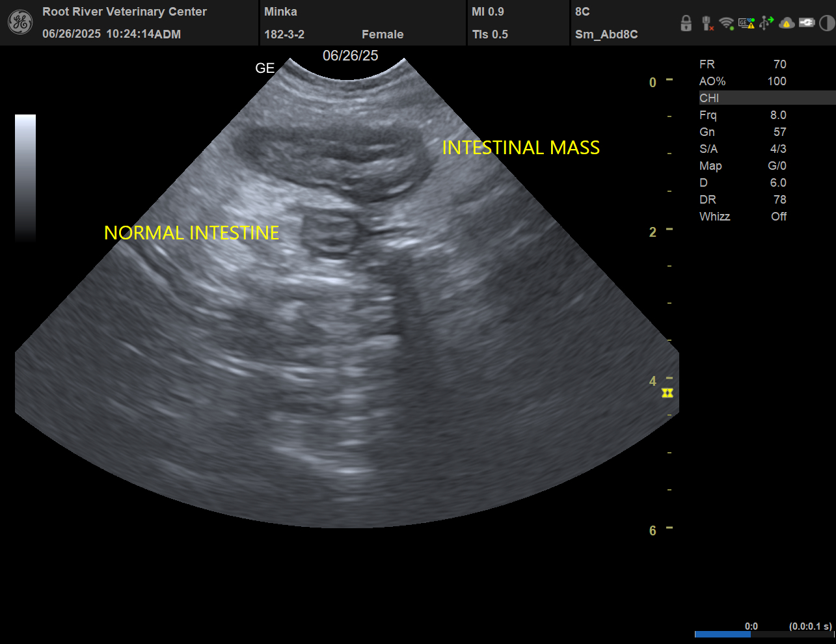The height and width of the screenshot is (644, 836).
Task: Select the INTESTINAL MASS annotation
Action: [520, 148]
